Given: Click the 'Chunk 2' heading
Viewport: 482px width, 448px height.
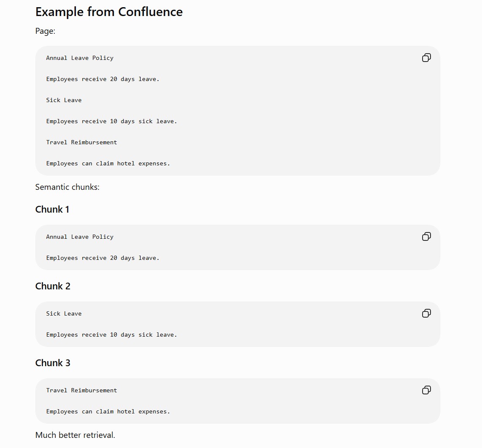Looking at the screenshot, I should [53, 286].
